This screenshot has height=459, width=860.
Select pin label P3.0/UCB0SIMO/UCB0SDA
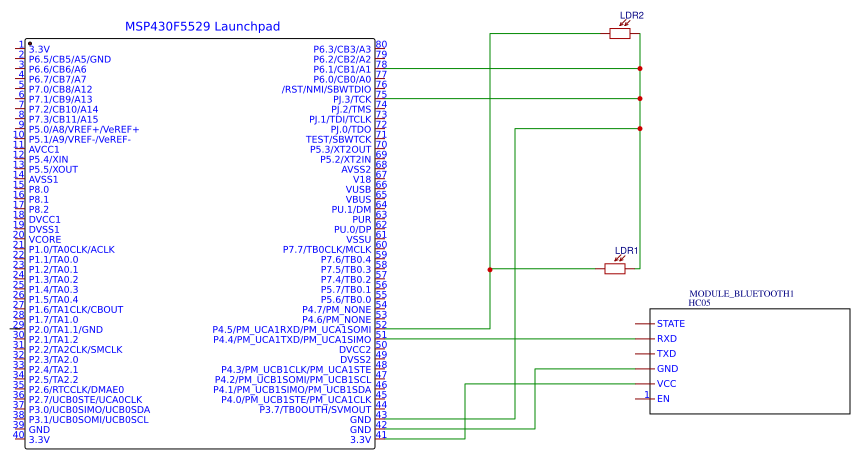pos(89,410)
